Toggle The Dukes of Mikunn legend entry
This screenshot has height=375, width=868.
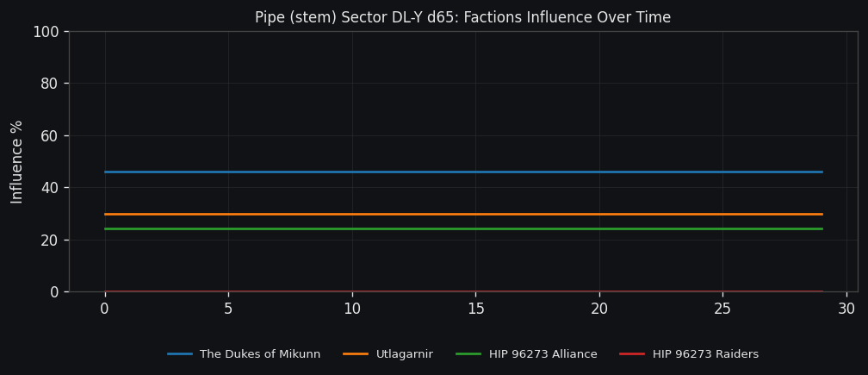coord(259,354)
